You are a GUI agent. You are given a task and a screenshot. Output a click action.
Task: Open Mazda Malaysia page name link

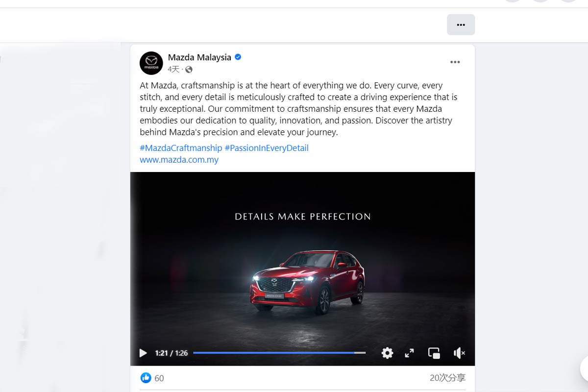coord(199,57)
